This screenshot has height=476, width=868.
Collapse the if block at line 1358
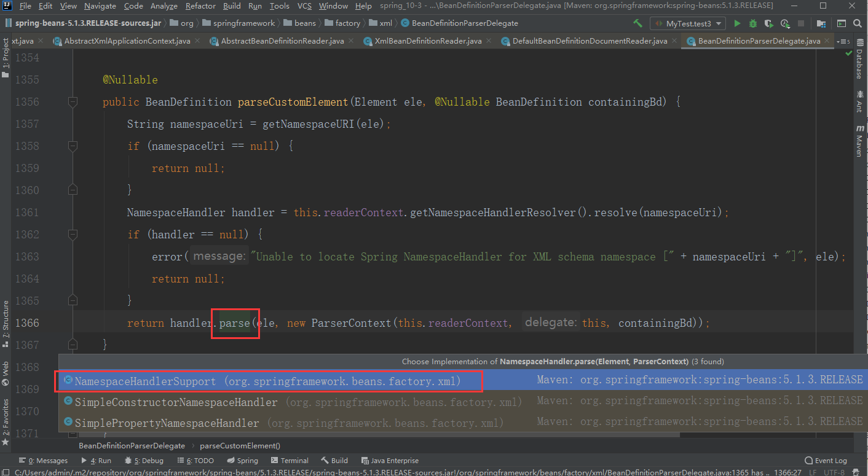point(73,146)
